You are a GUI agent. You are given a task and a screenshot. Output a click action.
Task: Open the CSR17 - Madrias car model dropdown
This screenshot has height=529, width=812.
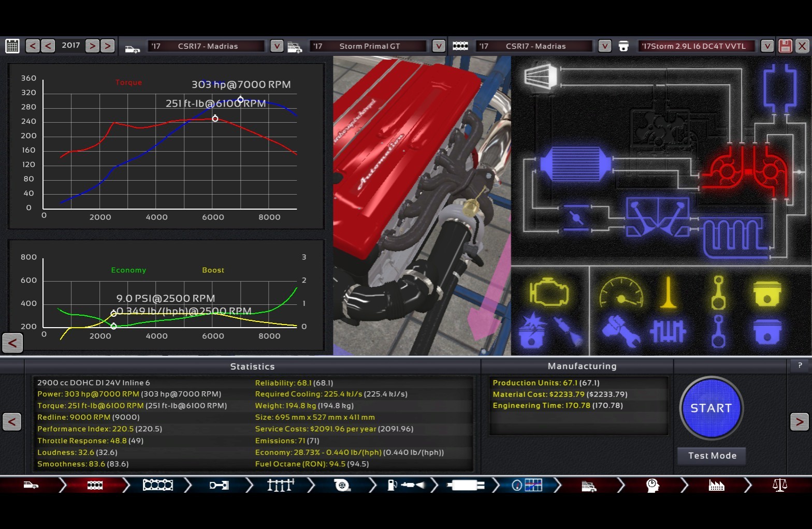[277, 46]
